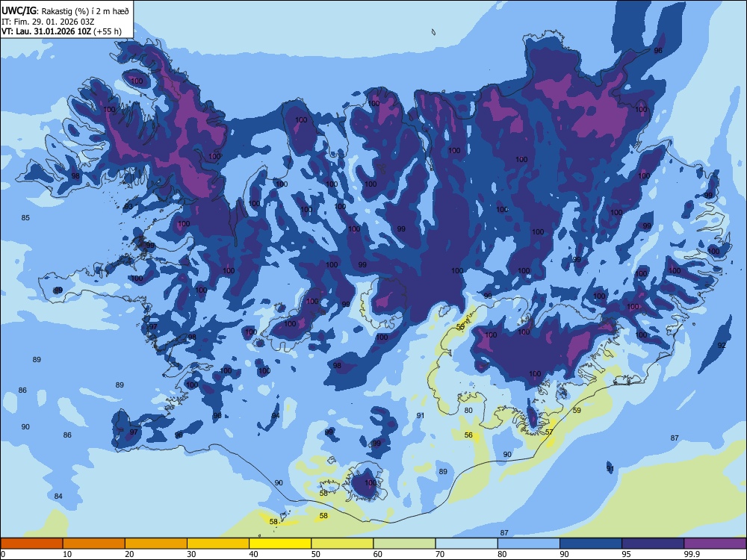Click the legend tick label '30'
The width and height of the screenshot is (747, 560).
(x=191, y=554)
